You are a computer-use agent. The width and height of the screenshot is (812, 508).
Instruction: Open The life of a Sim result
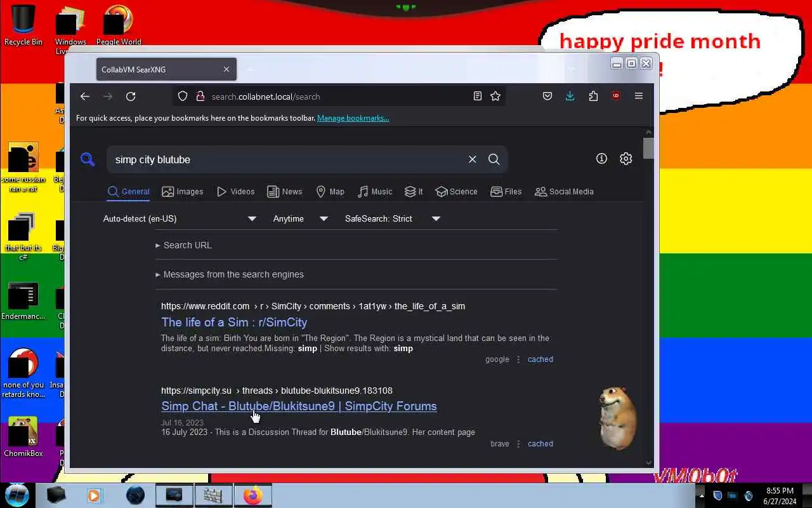[234, 322]
